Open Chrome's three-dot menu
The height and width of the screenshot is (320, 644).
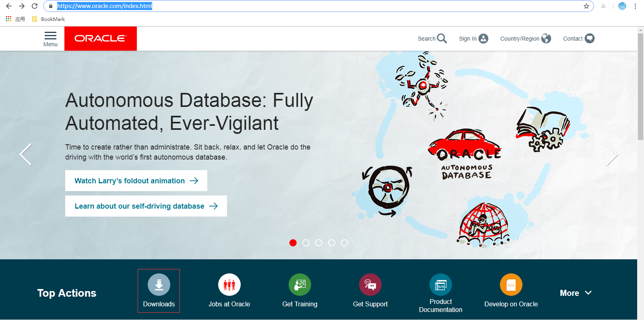(x=635, y=6)
